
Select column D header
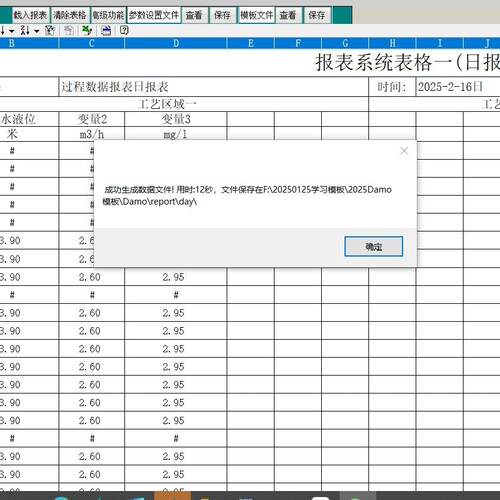pyautogui.click(x=176, y=43)
